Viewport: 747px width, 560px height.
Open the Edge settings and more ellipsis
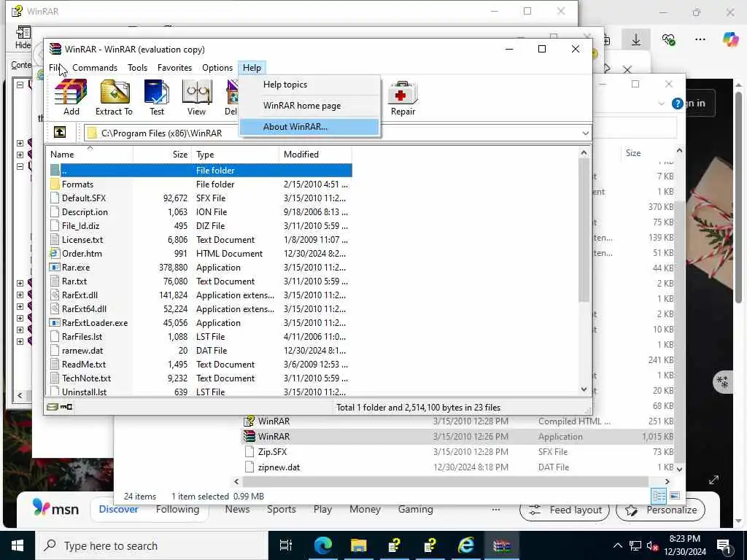pos(700,39)
